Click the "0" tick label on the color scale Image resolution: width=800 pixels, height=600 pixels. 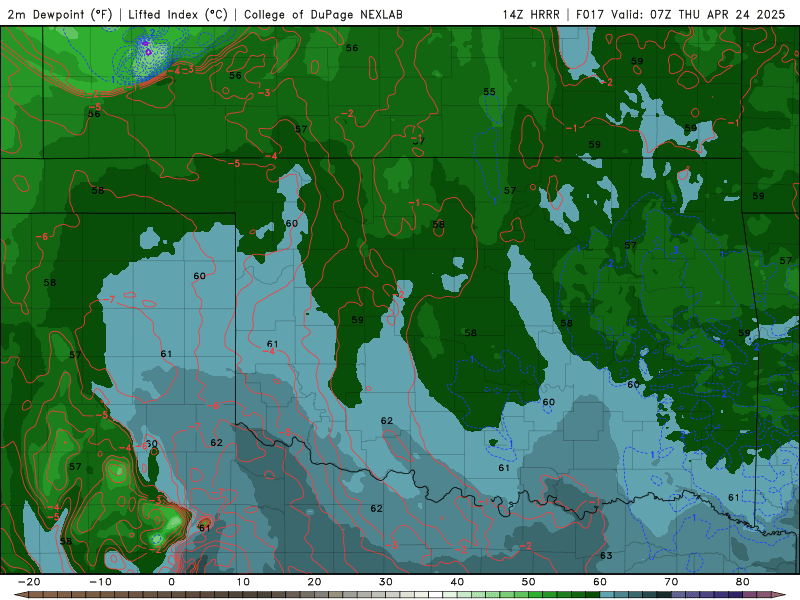point(171,582)
